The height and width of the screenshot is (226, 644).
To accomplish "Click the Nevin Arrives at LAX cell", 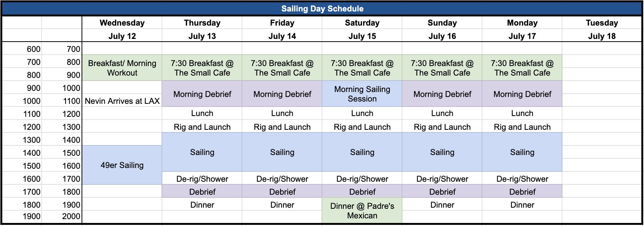I will click(x=122, y=101).
